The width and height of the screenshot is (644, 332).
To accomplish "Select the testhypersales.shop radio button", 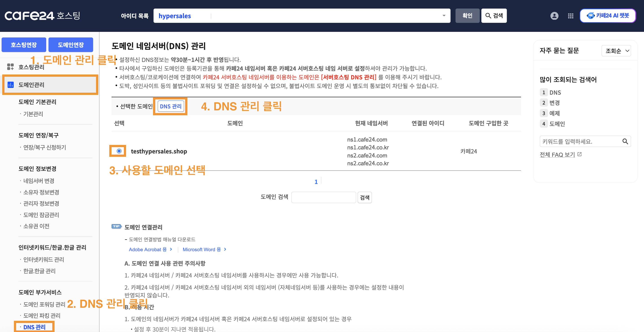I will (x=119, y=151).
